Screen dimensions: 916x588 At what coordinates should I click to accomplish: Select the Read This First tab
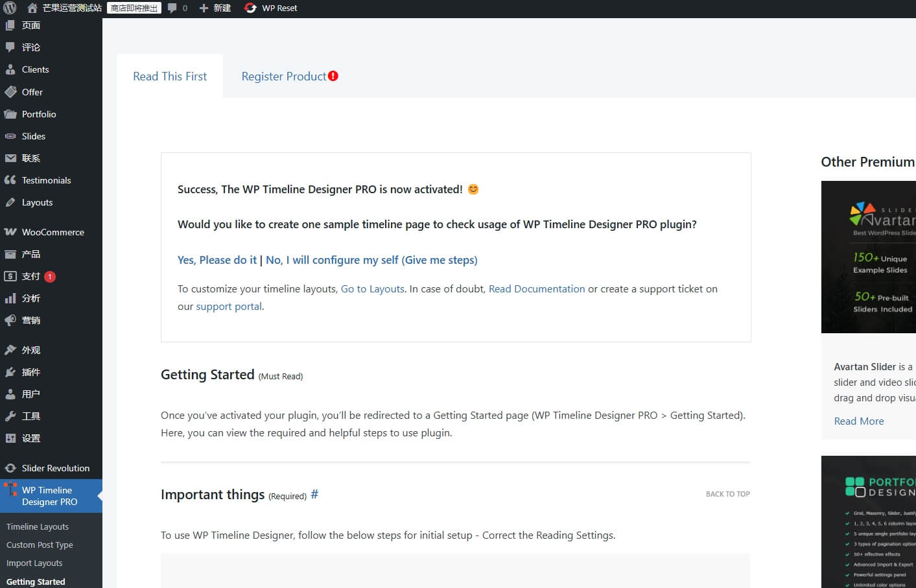tap(169, 76)
